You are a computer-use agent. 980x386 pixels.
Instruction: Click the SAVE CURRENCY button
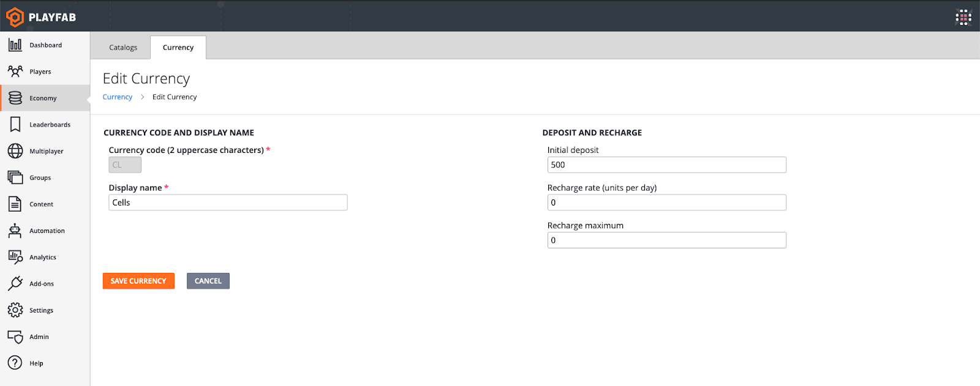[x=138, y=281]
